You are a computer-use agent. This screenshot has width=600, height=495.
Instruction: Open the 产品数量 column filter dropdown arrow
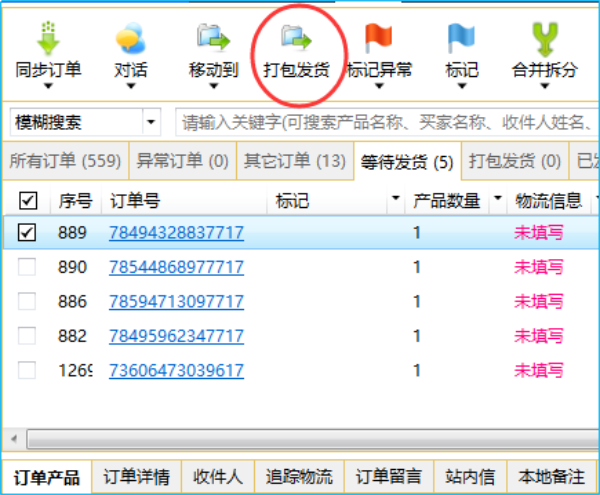(x=497, y=200)
